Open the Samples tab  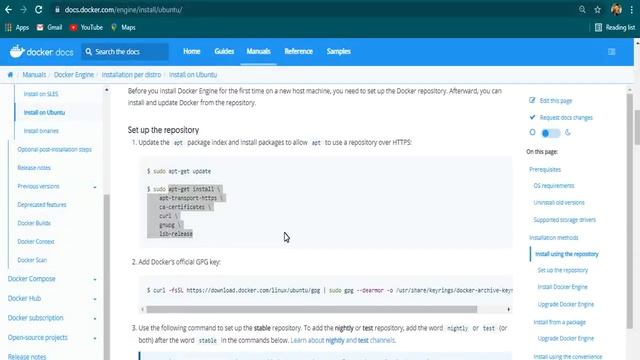point(338,51)
